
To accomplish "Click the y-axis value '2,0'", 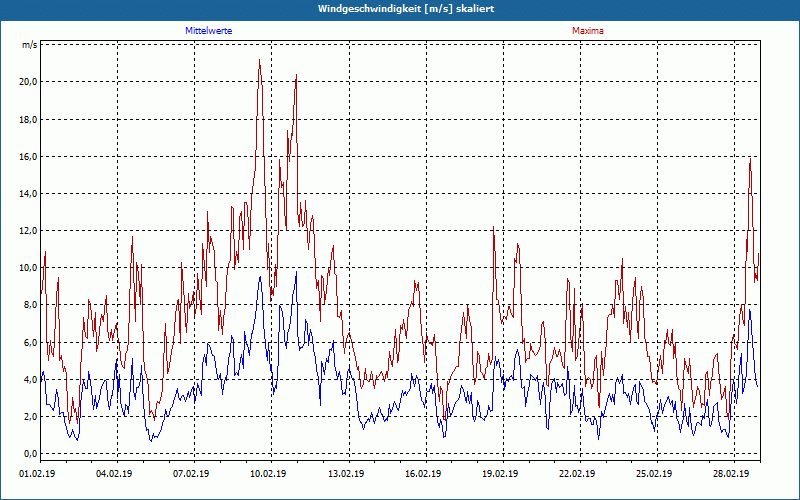I will (30, 417).
